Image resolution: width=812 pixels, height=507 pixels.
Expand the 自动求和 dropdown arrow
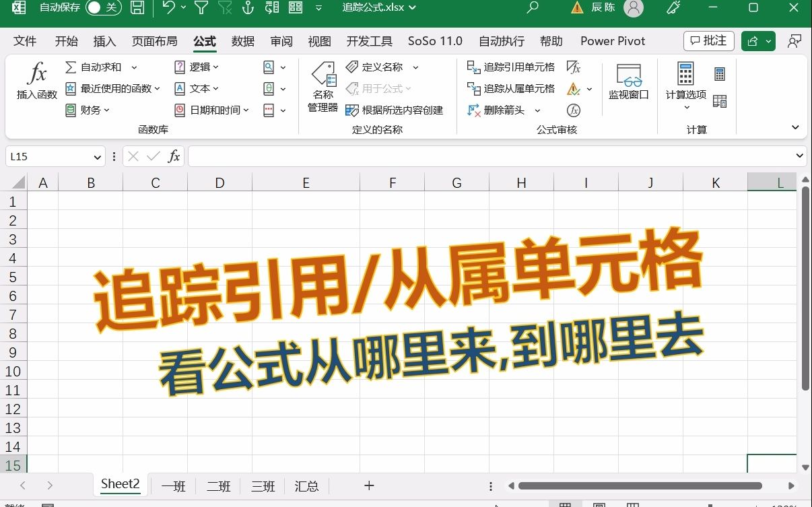(x=134, y=67)
